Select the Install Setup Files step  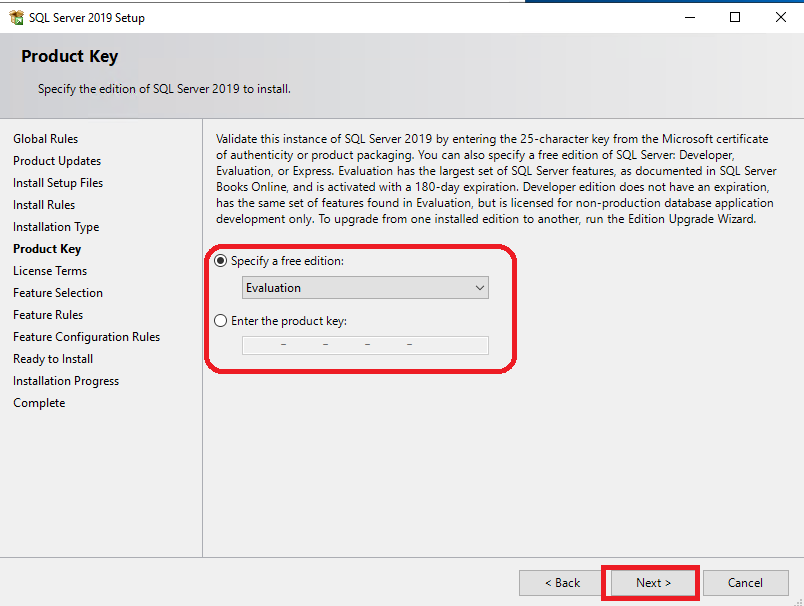58,183
